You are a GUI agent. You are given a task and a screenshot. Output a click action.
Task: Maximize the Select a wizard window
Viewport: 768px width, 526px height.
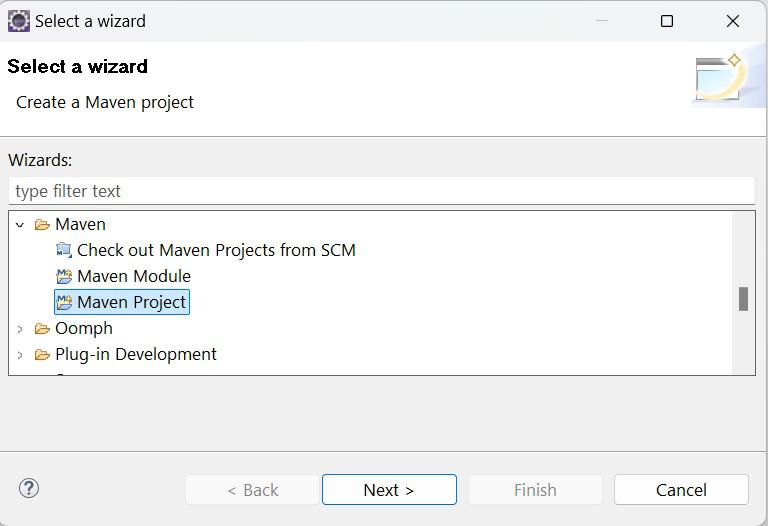click(667, 21)
